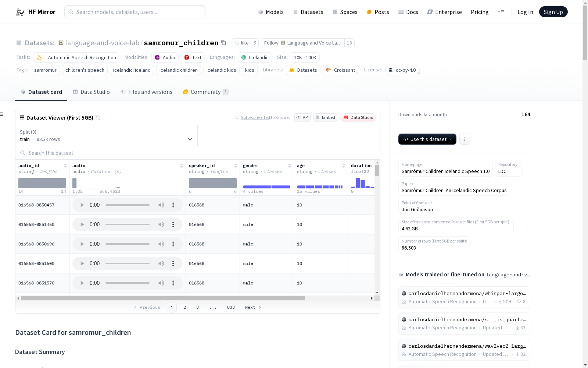The image size is (588, 368).
Task: Switch to Files and versions tab
Action: pos(146,92)
